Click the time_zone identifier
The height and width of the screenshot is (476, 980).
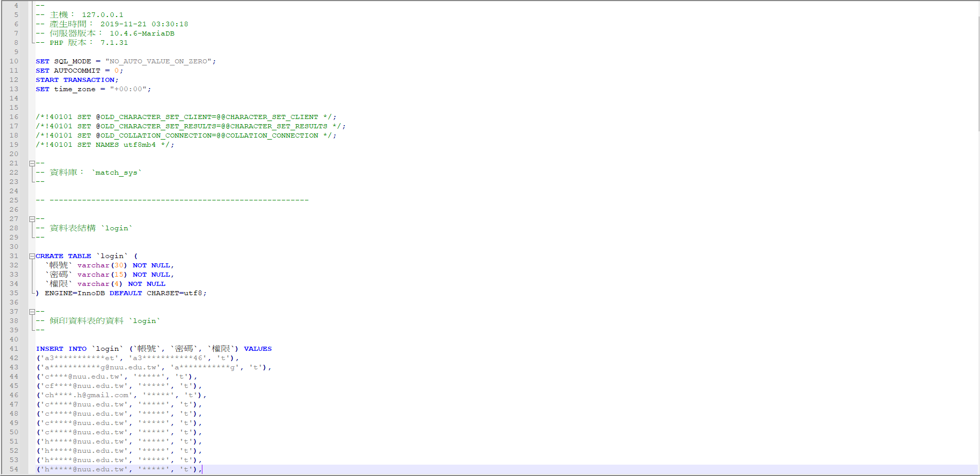point(75,89)
